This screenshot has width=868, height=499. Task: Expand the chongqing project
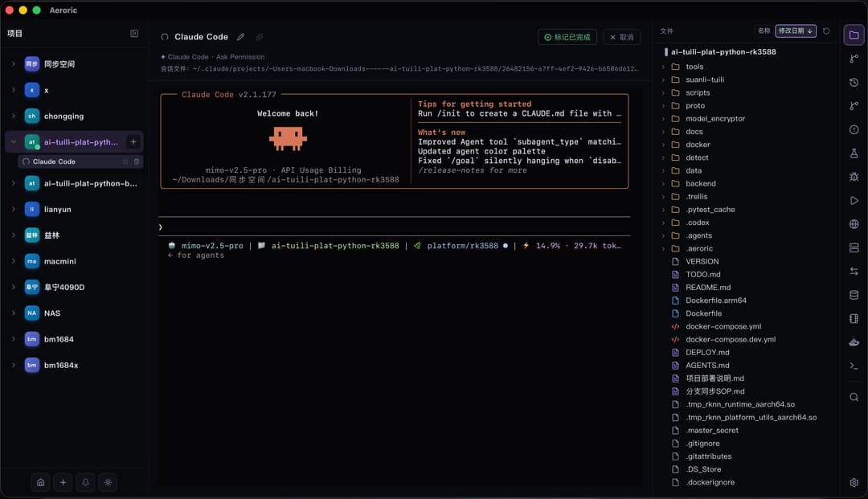coord(14,117)
